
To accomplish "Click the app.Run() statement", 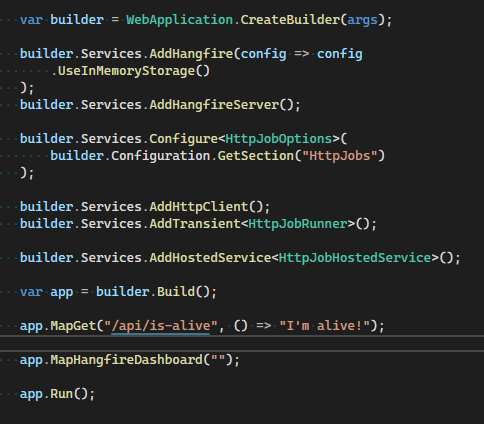I will point(57,394).
